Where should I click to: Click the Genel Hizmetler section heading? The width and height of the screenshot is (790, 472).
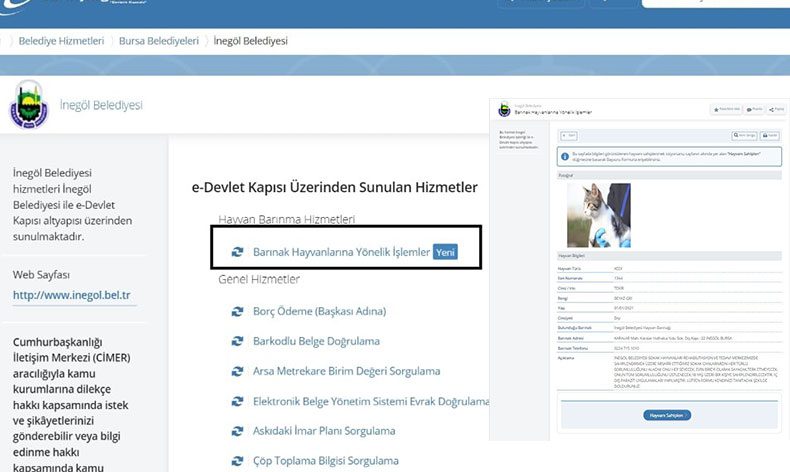259,279
